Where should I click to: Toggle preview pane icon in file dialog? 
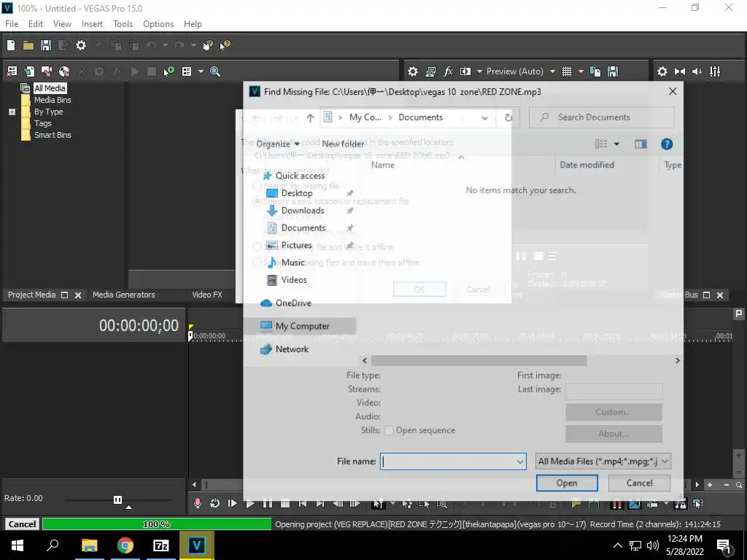coord(640,144)
